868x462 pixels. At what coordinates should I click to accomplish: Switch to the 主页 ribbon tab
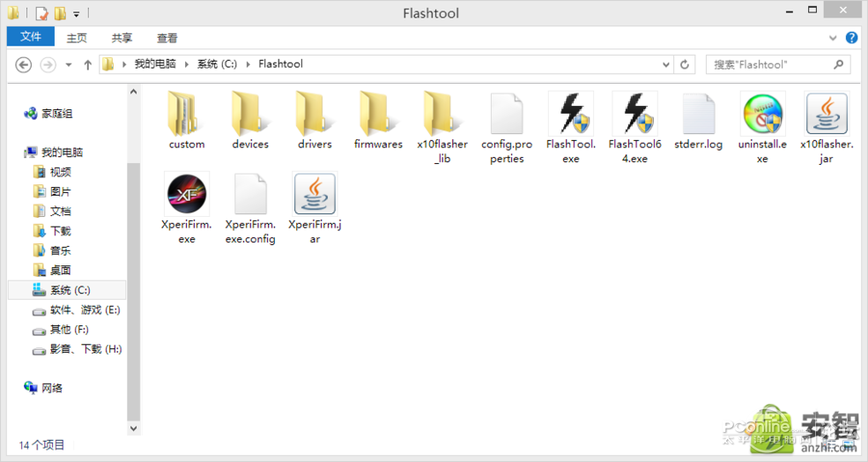[x=77, y=38]
